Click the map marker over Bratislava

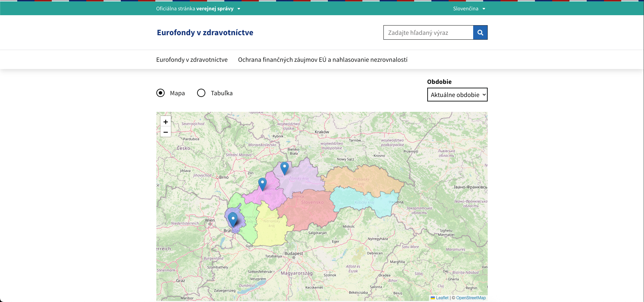tap(233, 220)
